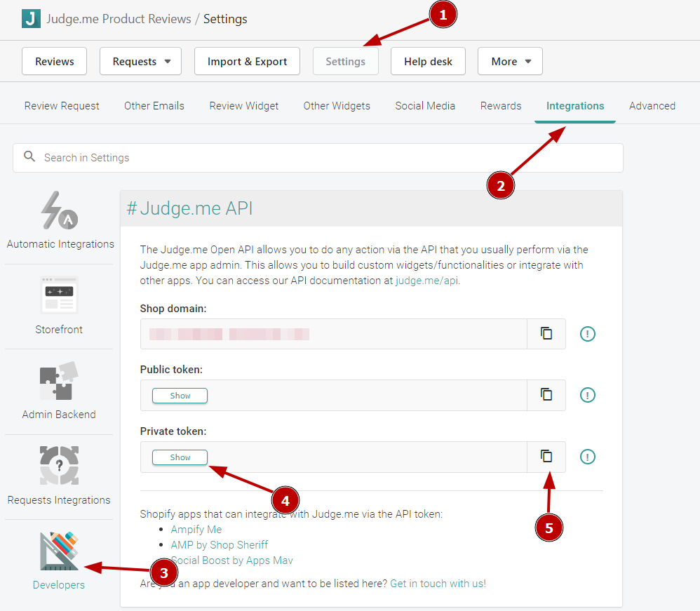Open the Advanced tab
The height and width of the screenshot is (611, 700).
pos(652,106)
